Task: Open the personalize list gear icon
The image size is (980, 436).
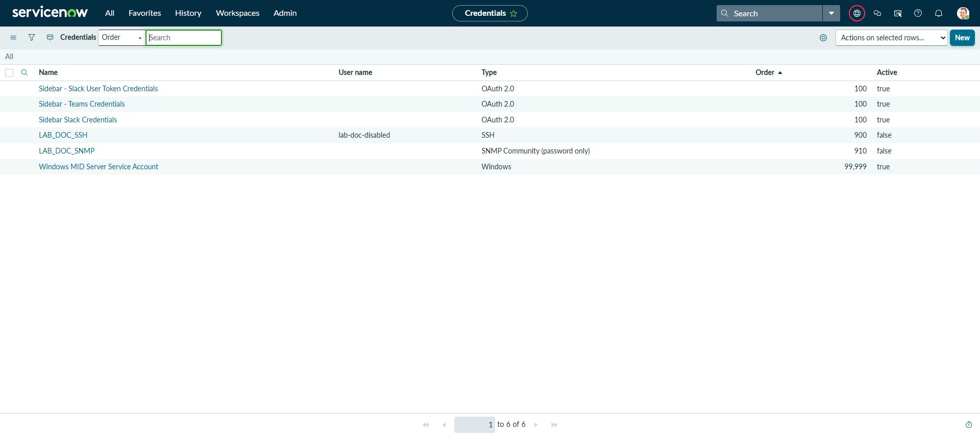Action: tap(823, 38)
